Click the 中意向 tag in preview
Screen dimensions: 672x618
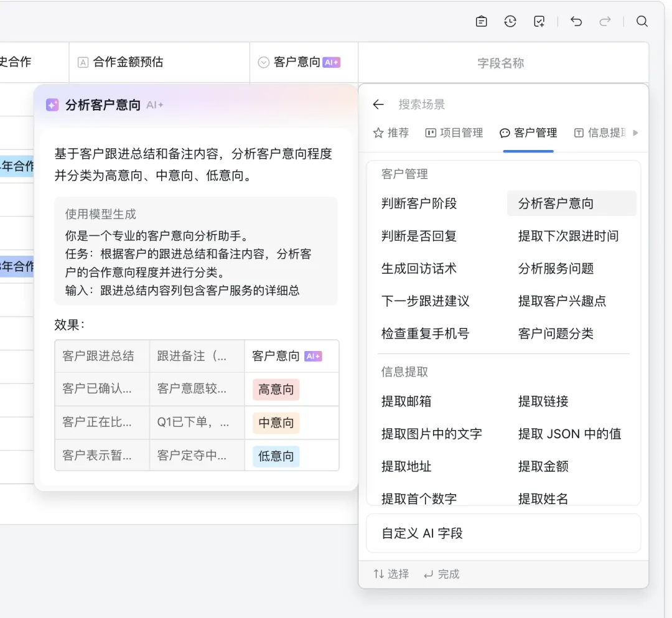276,423
